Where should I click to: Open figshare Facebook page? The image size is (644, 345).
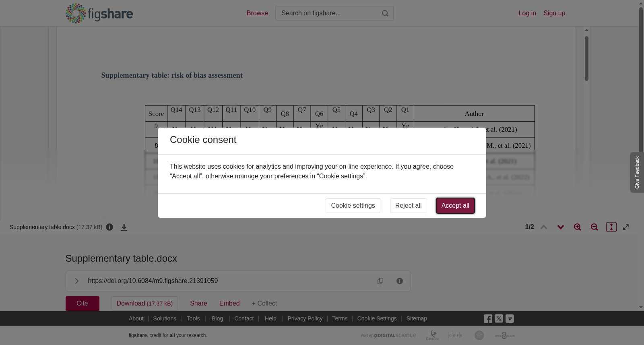pos(488,318)
